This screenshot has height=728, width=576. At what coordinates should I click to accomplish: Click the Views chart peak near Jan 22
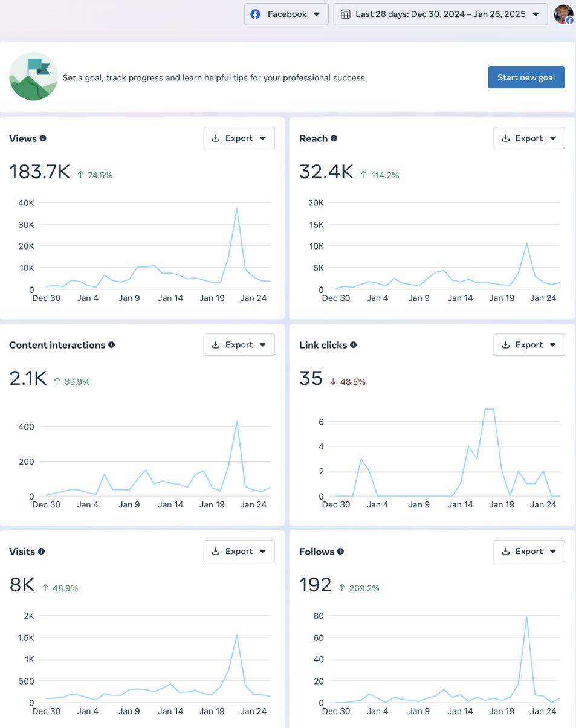(x=237, y=208)
